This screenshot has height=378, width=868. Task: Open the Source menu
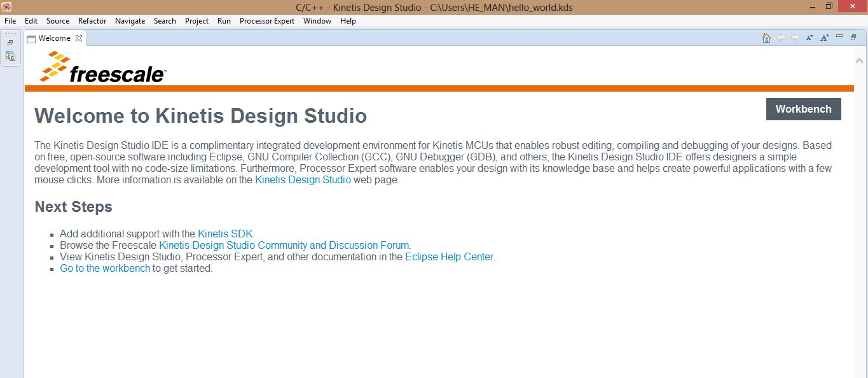point(58,21)
